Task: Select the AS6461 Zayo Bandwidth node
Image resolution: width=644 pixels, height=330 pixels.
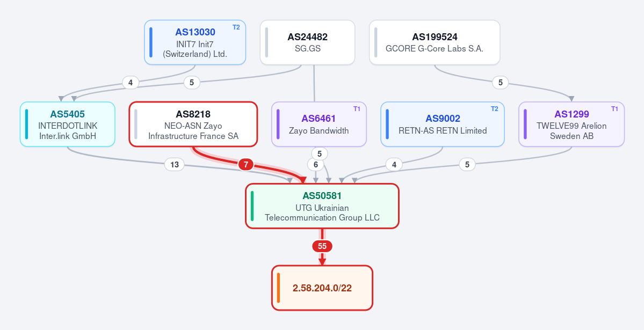Action: 319,124
